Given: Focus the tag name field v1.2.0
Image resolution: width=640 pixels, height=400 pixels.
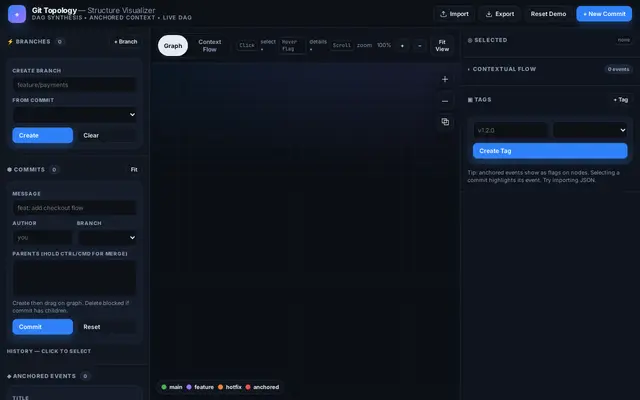Looking at the screenshot, I should pyautogui.click(x=511, y=130).
